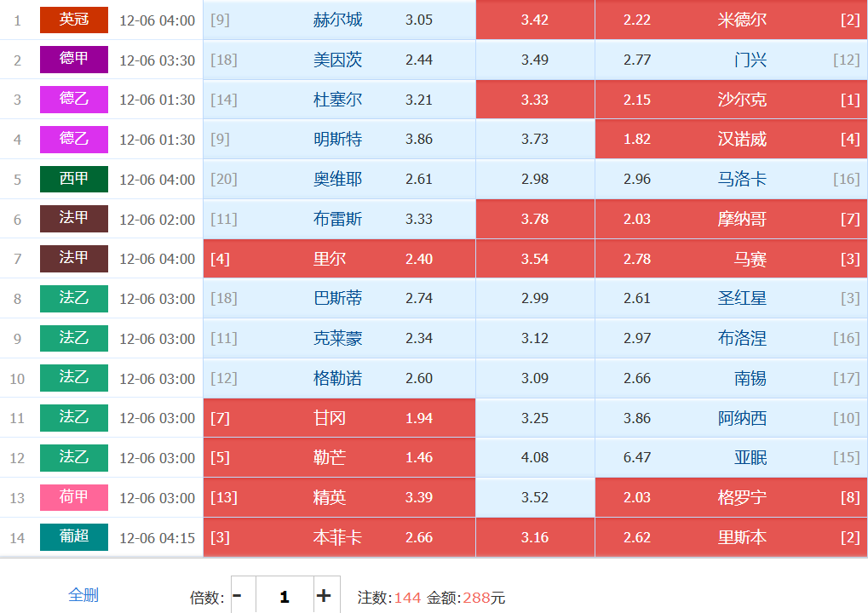Click the 全删 delete-all link
This screenshot has height=613, width=868.
pos(83,595)
